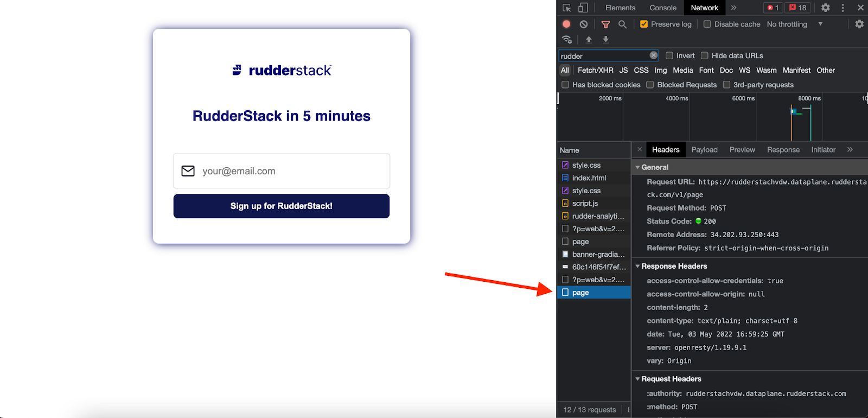Enable Invert filter checkbox
Image resolution: width=868 pixels, height=418 pixels.
pos(669,55)
